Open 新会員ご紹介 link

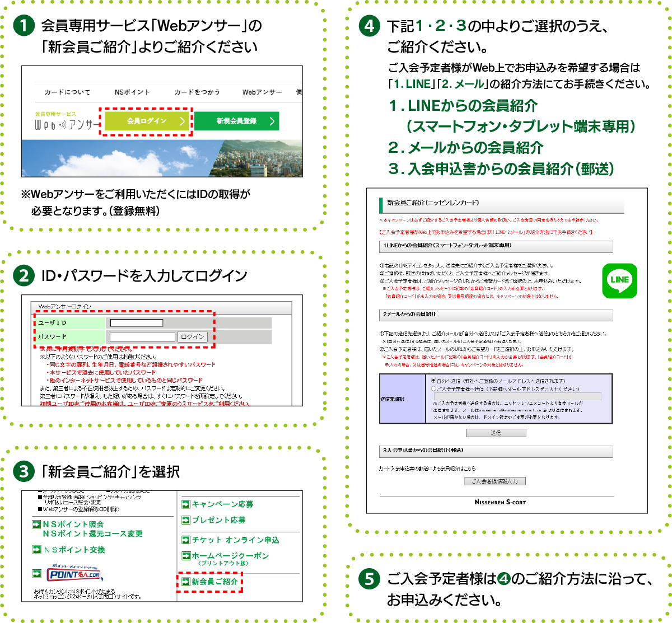coord(214,582)
